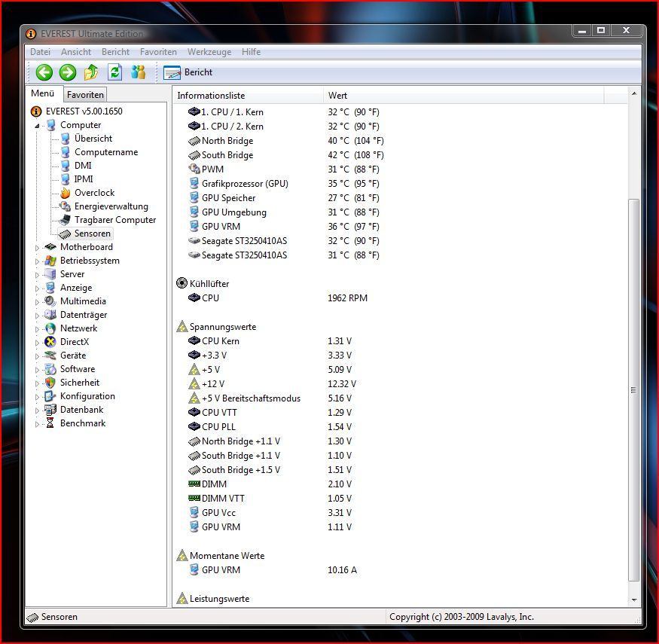Click the PWM sensor icon
Screen dimensions: 659x644
click(x=194, y=169)
